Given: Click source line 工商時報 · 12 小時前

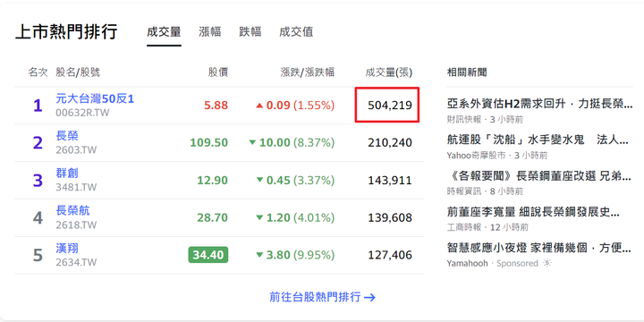Looking at the screenshot, I should [487, 227].
